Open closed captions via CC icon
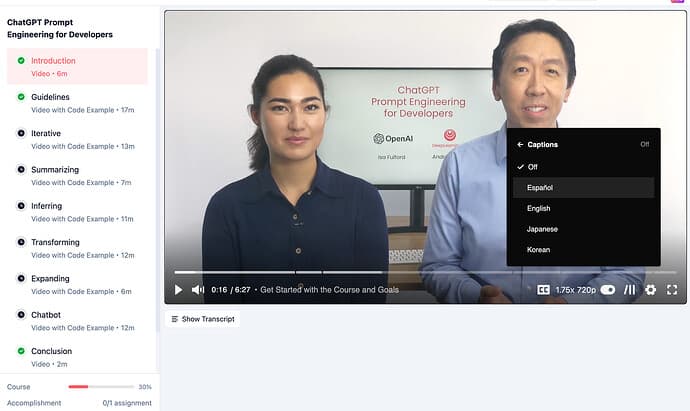 [x=543, y=290]
